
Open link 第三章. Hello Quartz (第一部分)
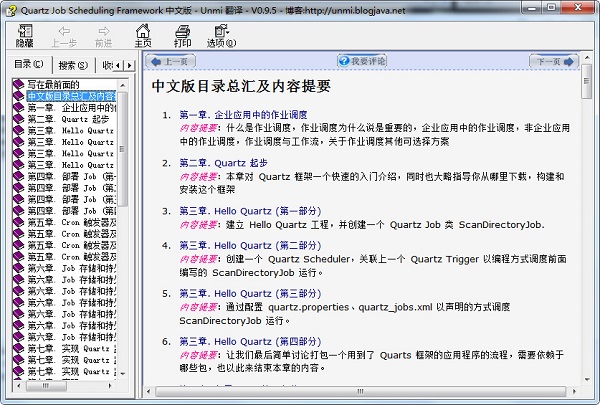250,211
